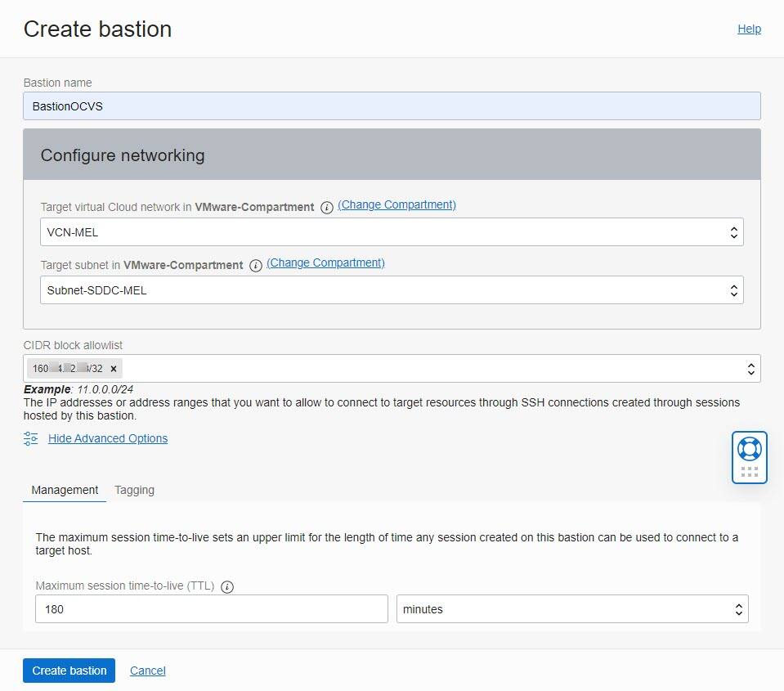Screen dimensions: 784x691
Task: Cancel the bastion creation
Action: point(147,670)
